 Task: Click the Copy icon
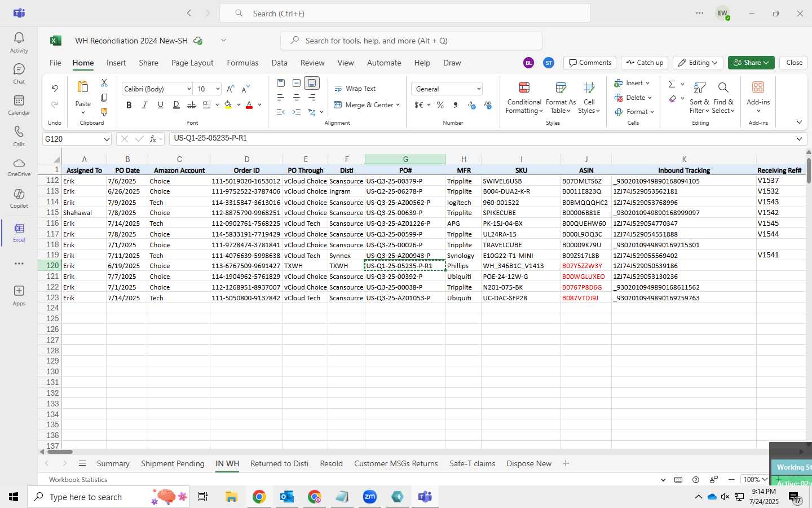[x=104, y=98]
